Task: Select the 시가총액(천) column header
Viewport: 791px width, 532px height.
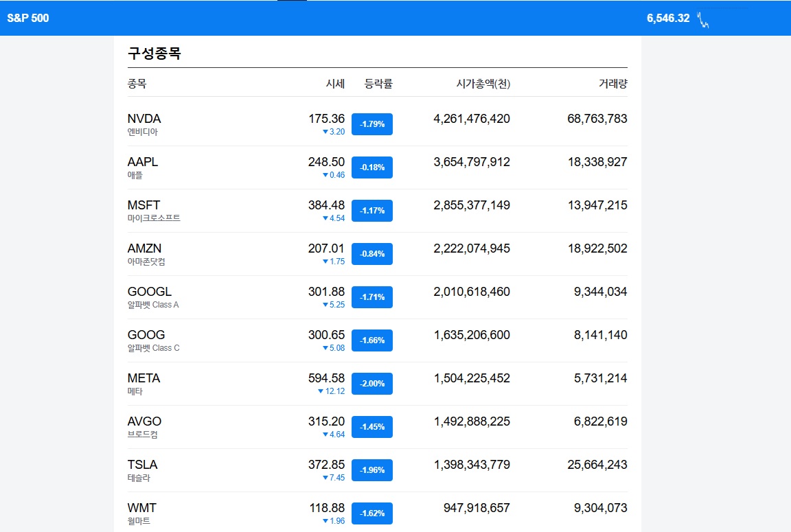Action: click(x=483, y=84)
